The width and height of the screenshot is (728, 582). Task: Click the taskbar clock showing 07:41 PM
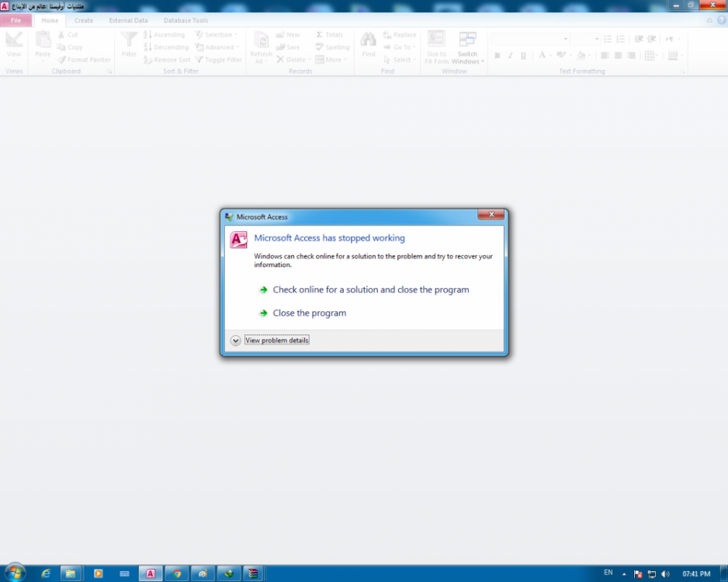pos(696,574)
